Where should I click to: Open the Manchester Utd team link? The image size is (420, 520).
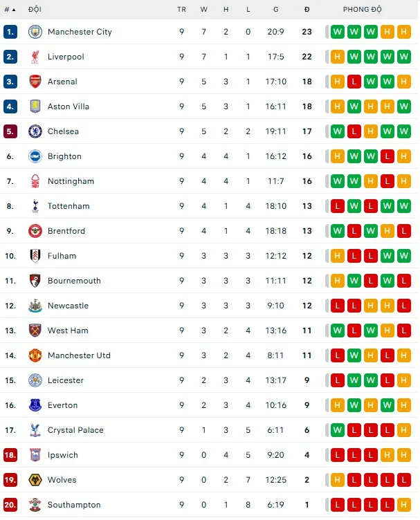[79, 355]
